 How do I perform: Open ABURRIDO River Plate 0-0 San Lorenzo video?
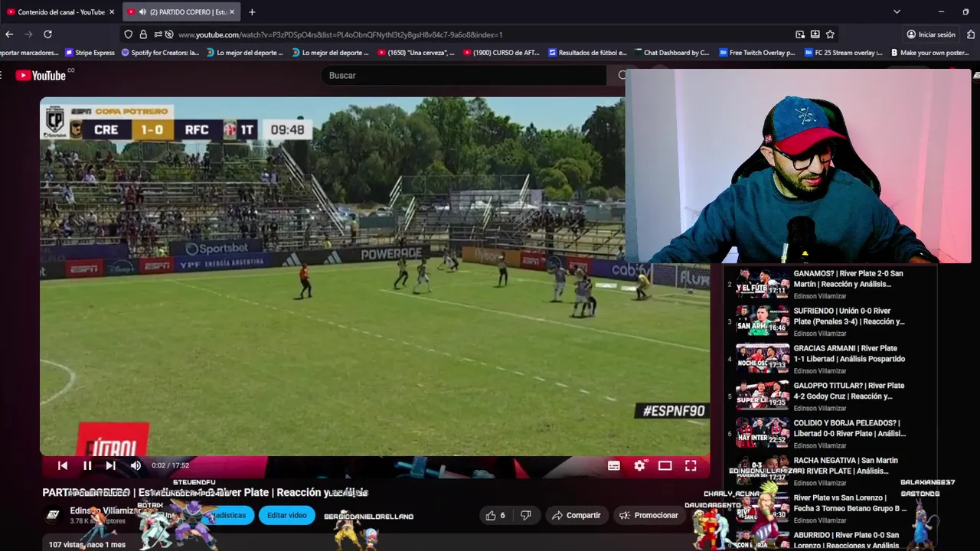[x=830, y=540]
